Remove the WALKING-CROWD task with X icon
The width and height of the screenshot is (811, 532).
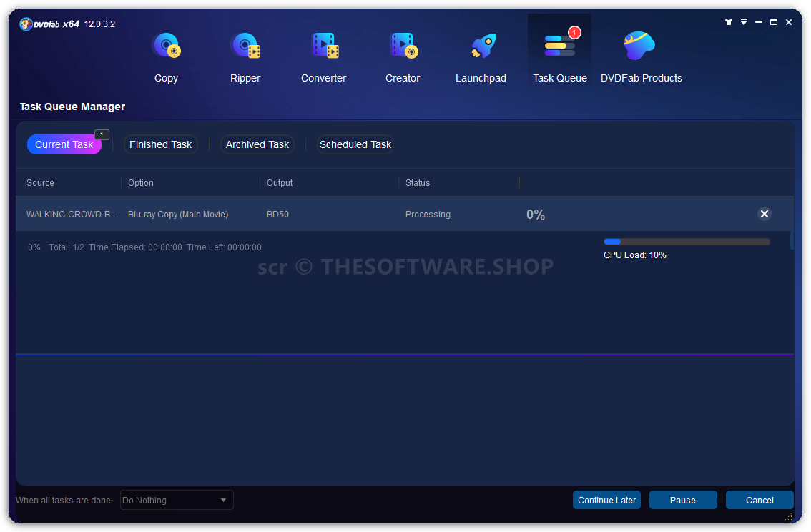pos(764,214)
